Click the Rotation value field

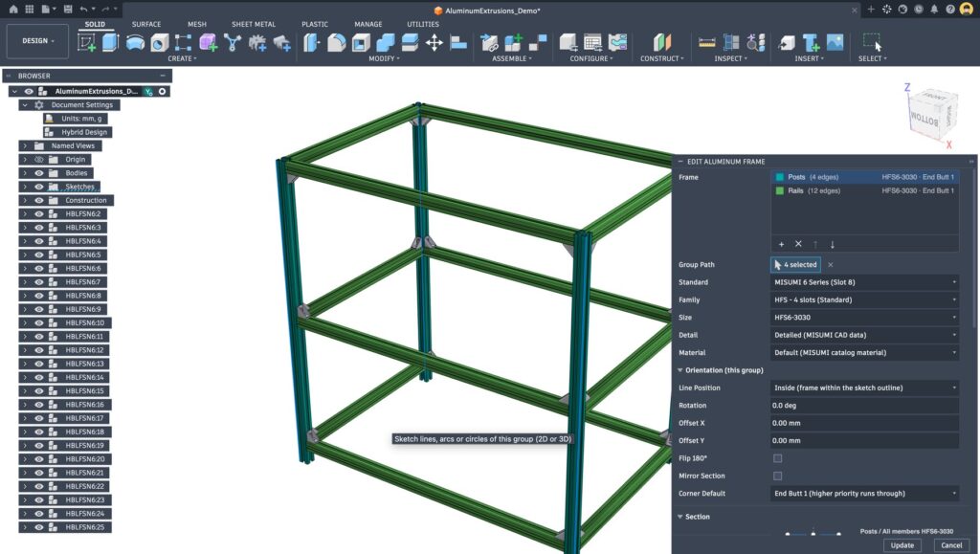tap(864, 406)
